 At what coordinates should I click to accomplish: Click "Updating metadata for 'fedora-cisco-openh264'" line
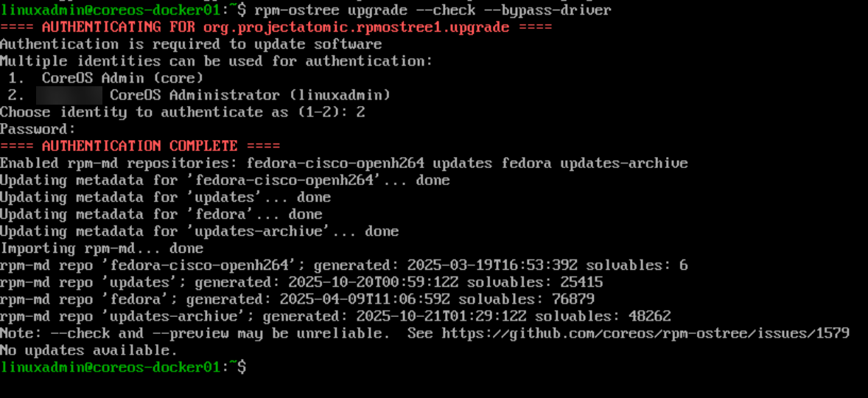coord(225,180)
